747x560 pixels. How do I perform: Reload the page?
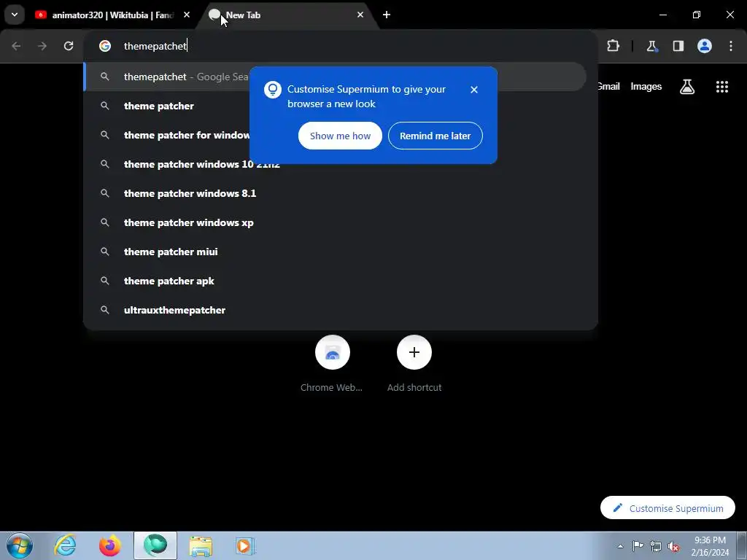click(69, 46)
